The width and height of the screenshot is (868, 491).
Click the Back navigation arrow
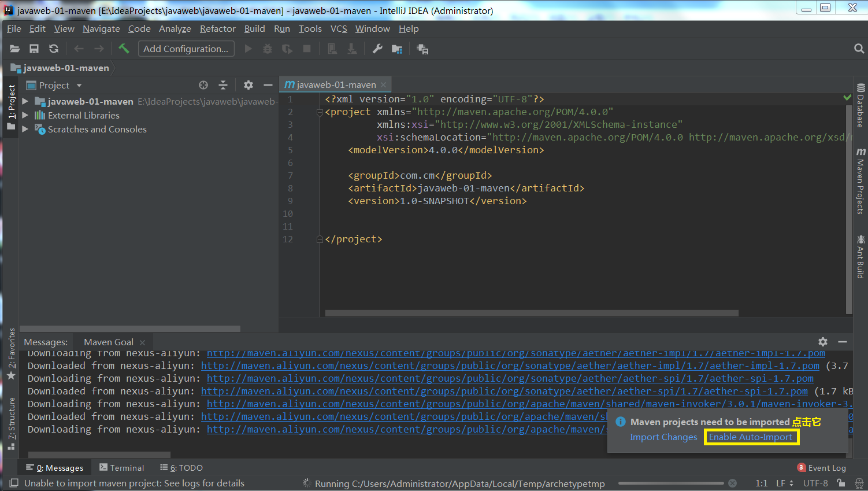click(79, 49)
